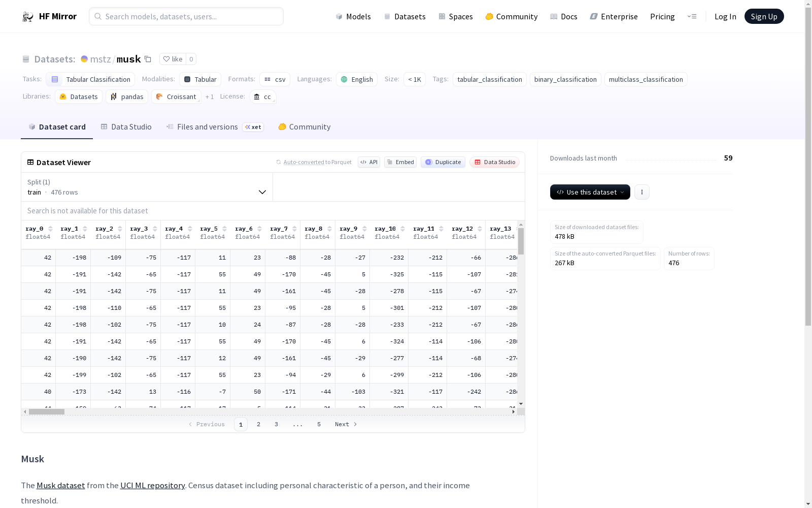Click the Log In link
Image resolution: width=812 pixels, height=508 pixels.
725,16
